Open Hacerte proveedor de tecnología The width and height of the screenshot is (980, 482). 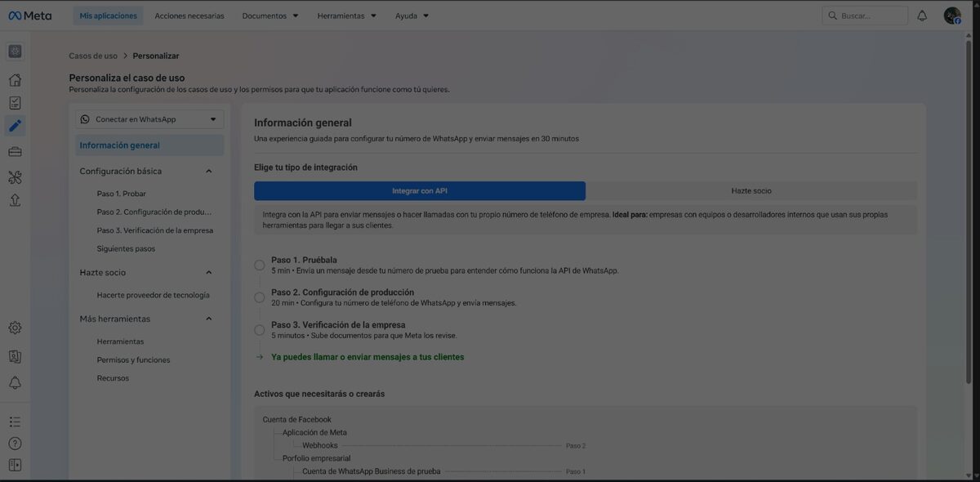pyautogui.click(x=153, y=295)
